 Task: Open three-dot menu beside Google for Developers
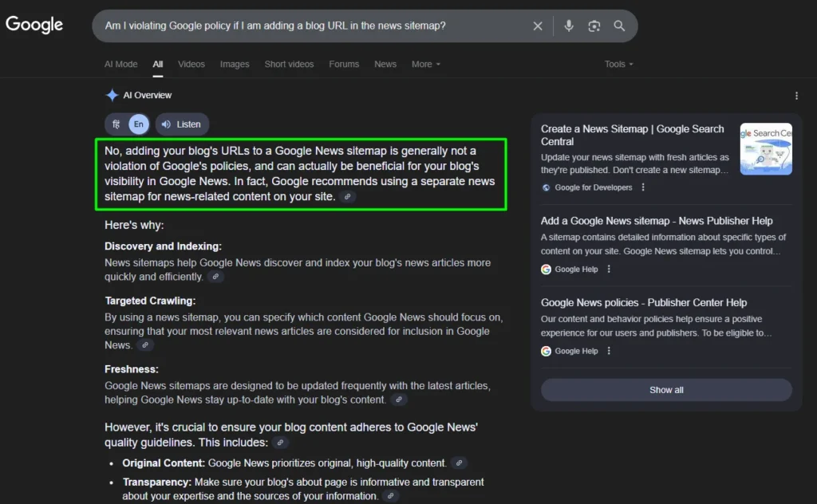pos(643,187)
